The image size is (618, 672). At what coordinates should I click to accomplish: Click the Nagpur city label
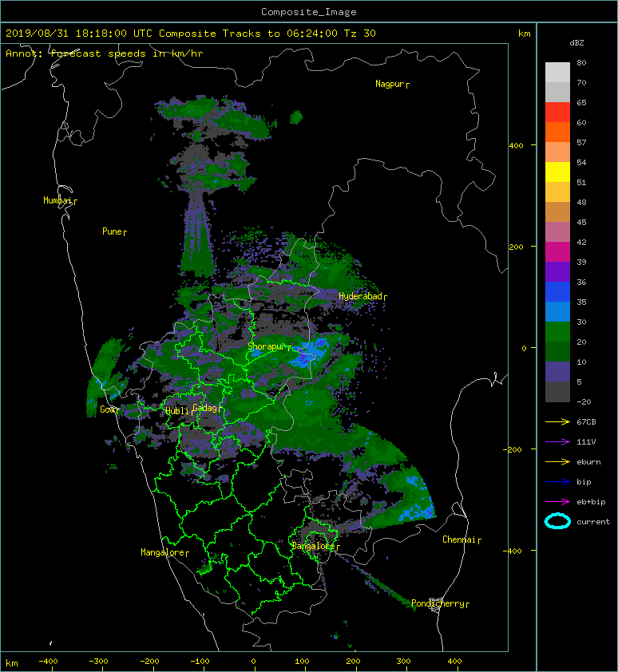(390, 84)
